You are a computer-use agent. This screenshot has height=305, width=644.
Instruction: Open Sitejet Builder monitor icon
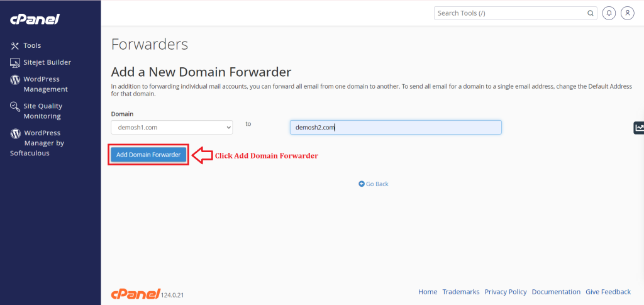click(15, 63)
